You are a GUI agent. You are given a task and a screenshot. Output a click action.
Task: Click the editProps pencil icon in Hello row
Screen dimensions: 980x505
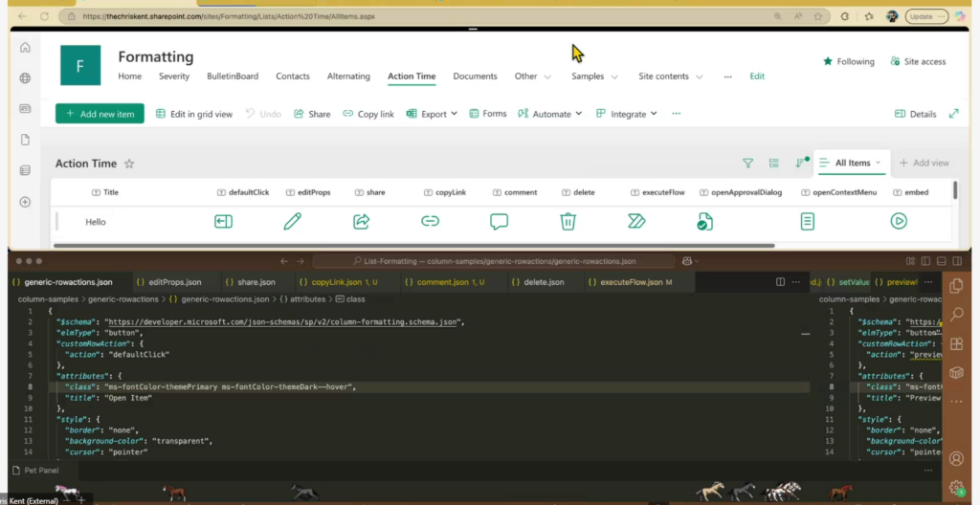tap(293, 221)
